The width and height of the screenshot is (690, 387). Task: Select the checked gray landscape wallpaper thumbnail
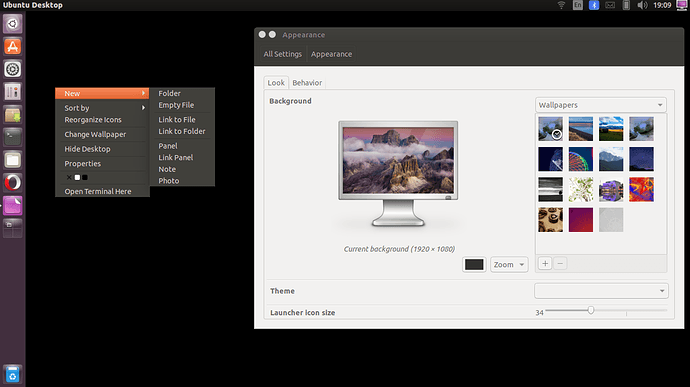point(551,129)
